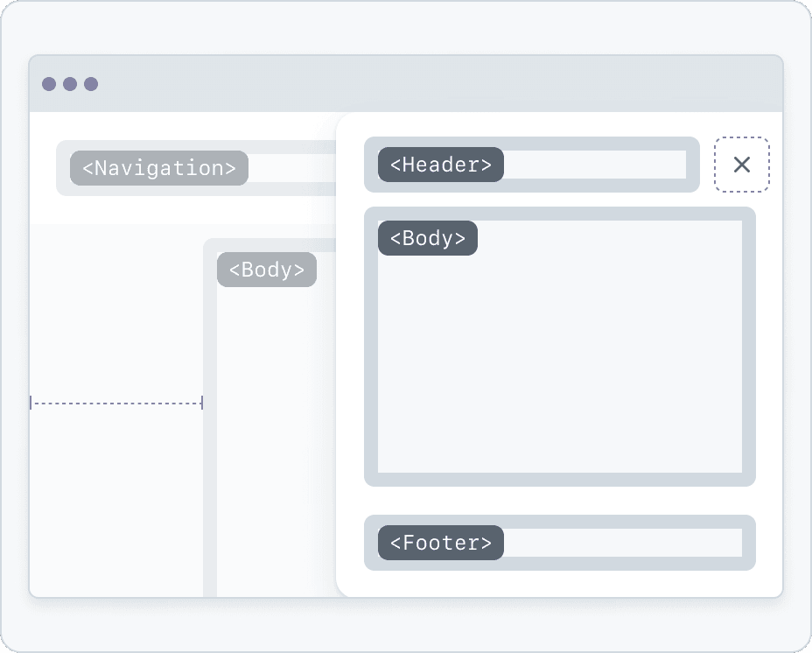812x653 pixels.
Task: Click the right end tick of the dashed line
Action: [x=202, y=403]
